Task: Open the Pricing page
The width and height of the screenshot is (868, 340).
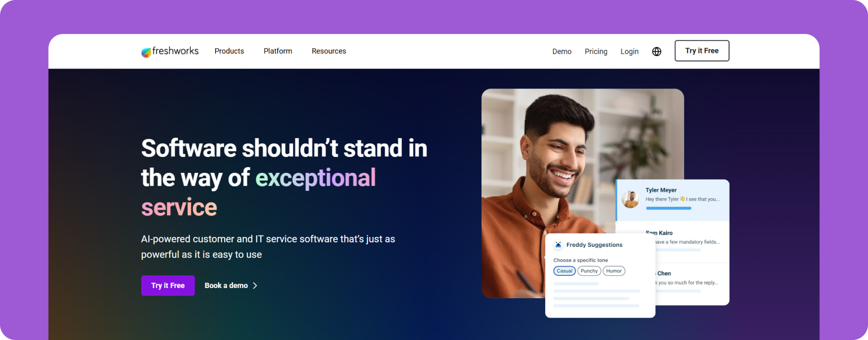Action: click(x=596, y=51)
